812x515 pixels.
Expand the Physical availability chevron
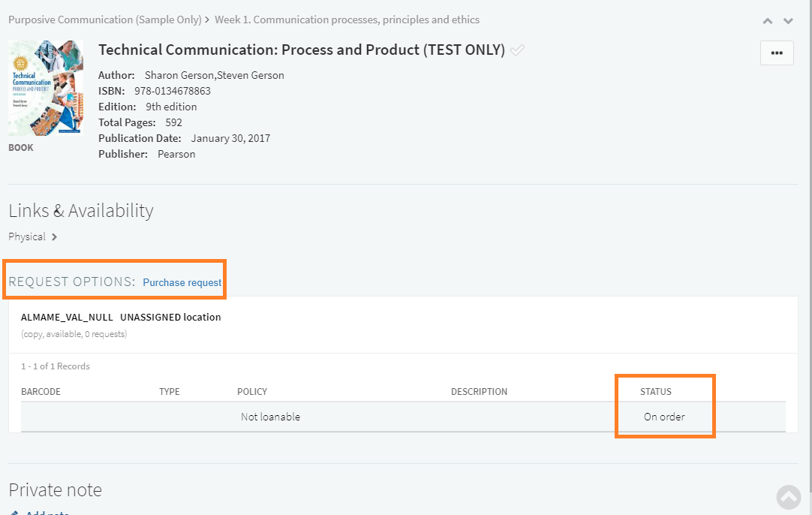click(x=54, y=237)
